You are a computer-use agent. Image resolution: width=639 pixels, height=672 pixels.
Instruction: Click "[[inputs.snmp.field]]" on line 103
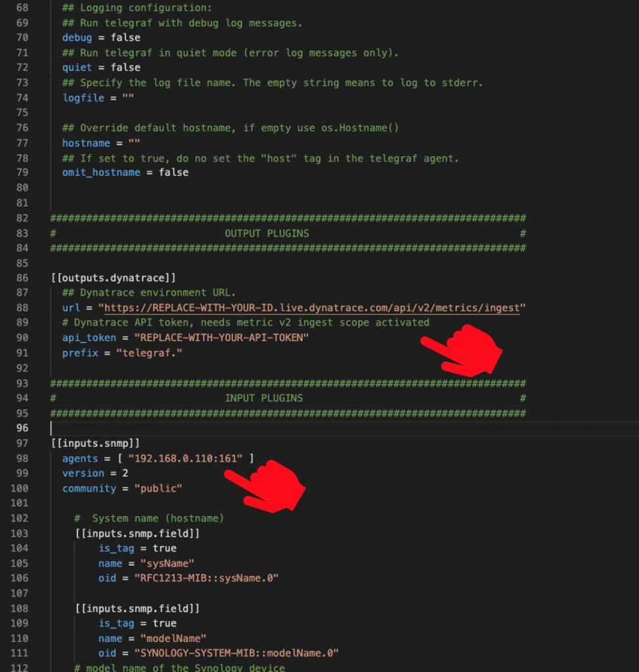click(137, 534)
